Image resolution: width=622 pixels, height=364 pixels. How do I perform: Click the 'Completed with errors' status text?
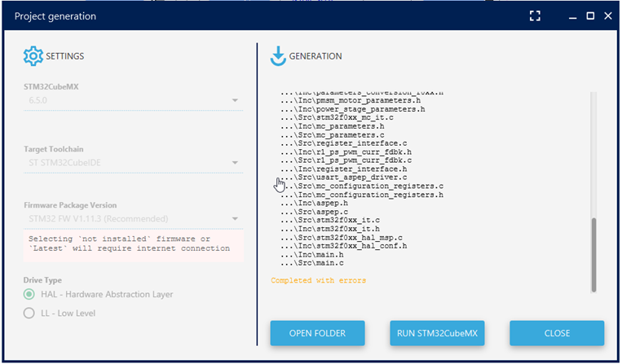318,280
